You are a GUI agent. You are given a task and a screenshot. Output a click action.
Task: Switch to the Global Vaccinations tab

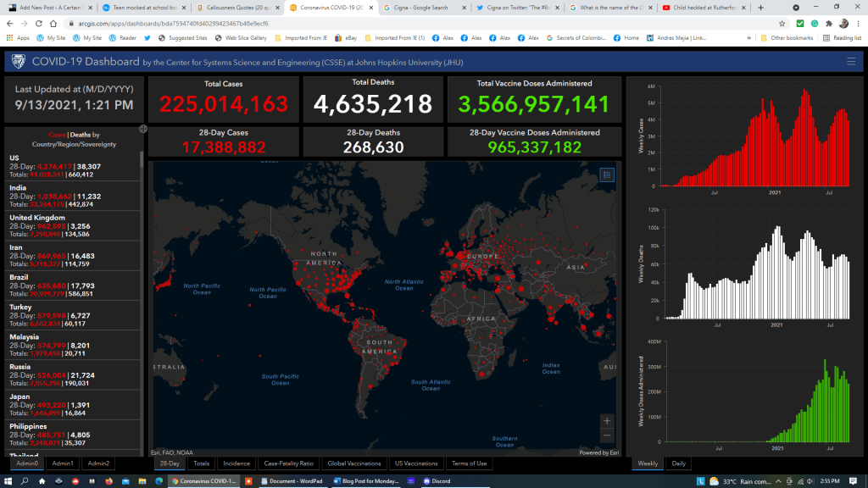354,463
